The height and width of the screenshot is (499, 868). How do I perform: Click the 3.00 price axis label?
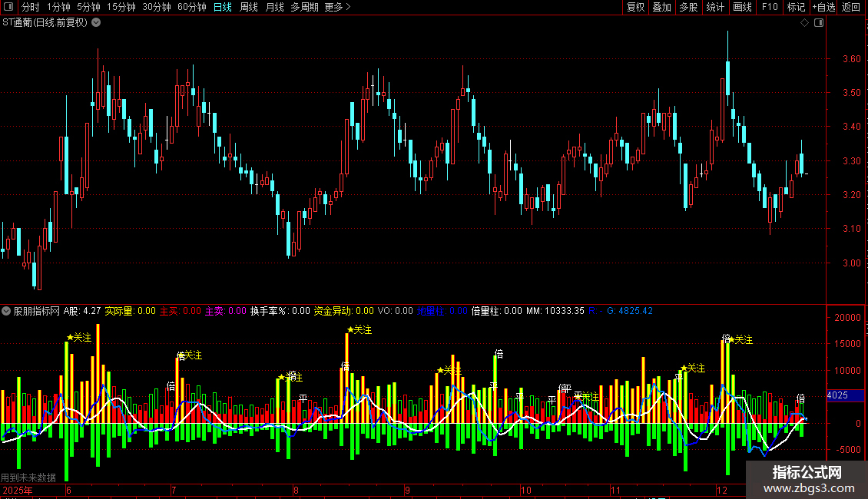tap(851, 263)
